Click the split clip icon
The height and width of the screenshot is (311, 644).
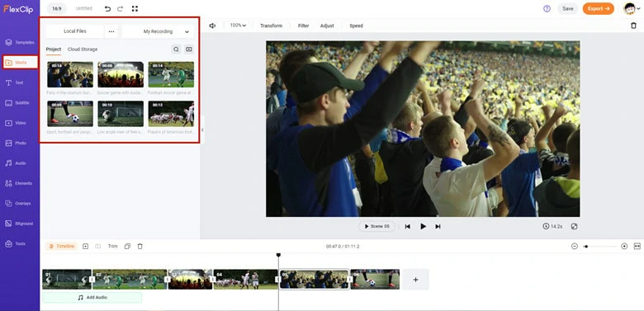(97, 246)
